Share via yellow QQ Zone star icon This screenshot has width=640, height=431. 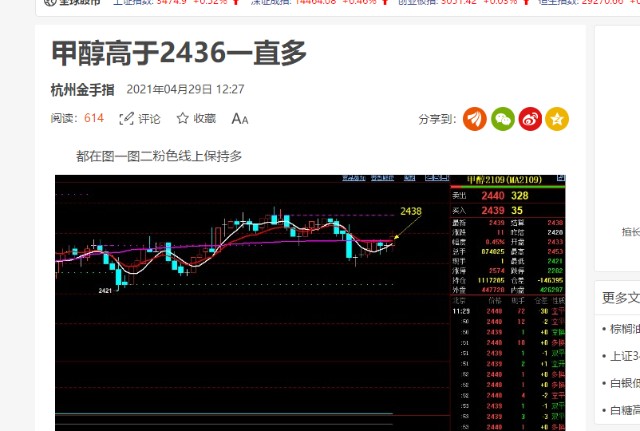557,119
